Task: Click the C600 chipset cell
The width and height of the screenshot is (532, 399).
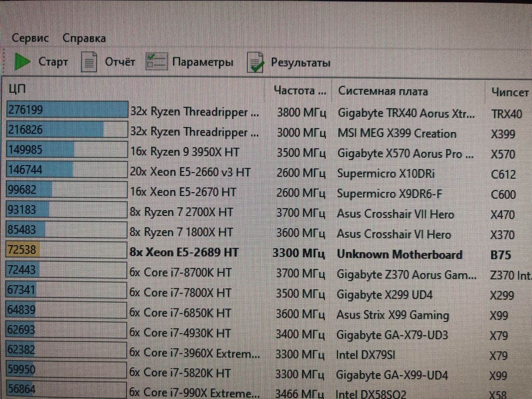Action: point(503,194)
